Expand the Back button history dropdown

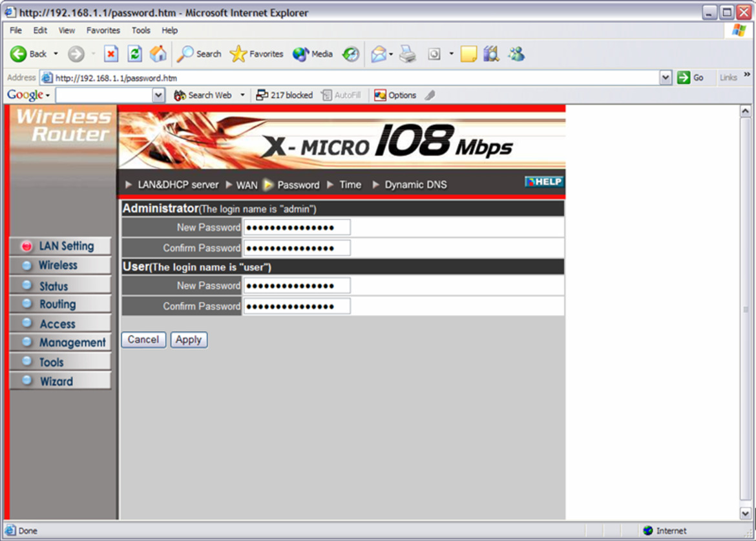tap(56, 54)
